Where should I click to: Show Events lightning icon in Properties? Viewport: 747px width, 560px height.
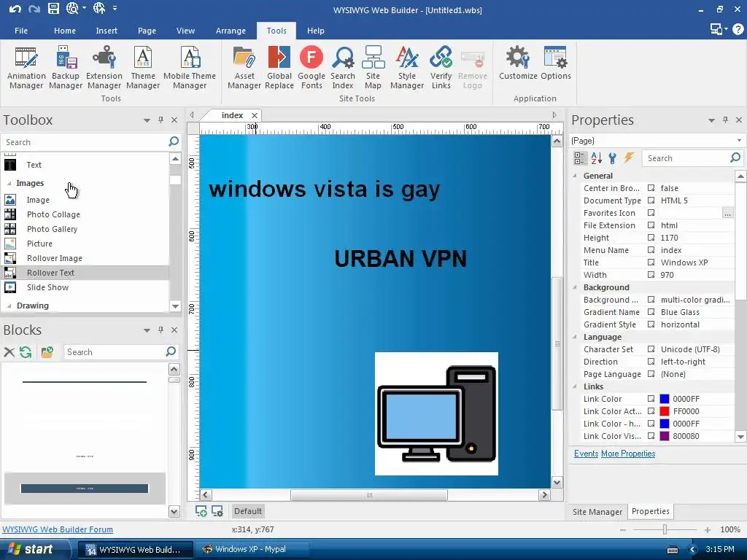[630, 158]
